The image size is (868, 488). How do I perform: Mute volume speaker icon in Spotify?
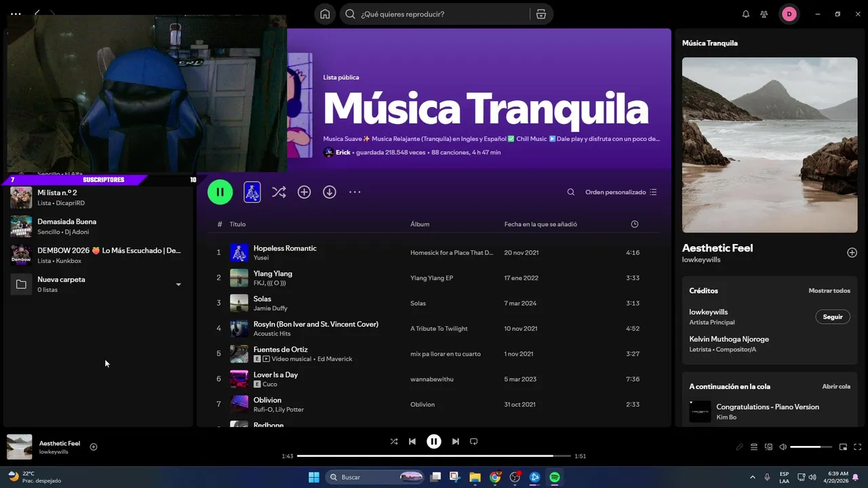click(x=783, y=447)
